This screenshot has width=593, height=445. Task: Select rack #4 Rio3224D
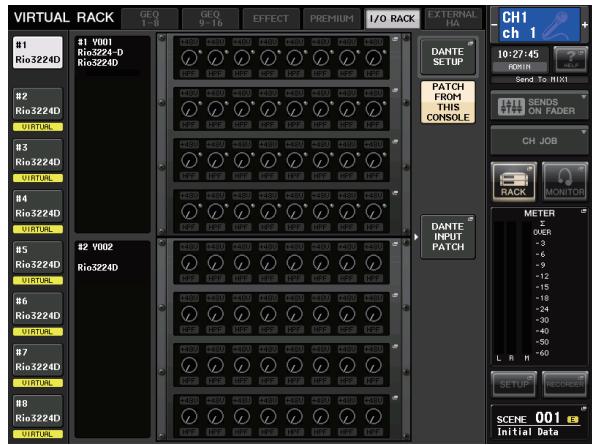point(37,206)
